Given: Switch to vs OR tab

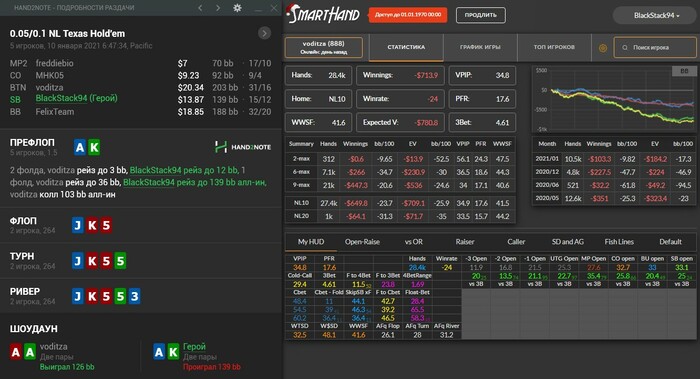Looking at the screenshot, I should 413,242.
